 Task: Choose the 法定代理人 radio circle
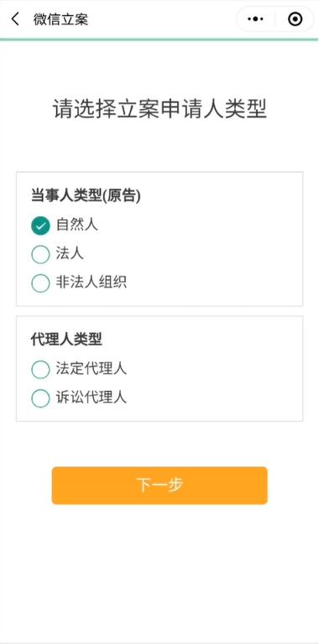point(40,369)
